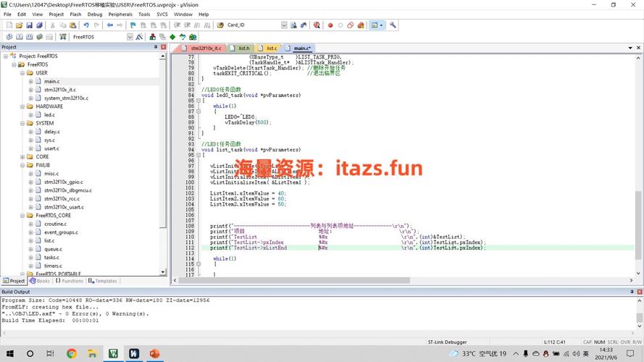Open Manage Project Items icon
This screenshot has width=644, height=362.
pos(152,37)
